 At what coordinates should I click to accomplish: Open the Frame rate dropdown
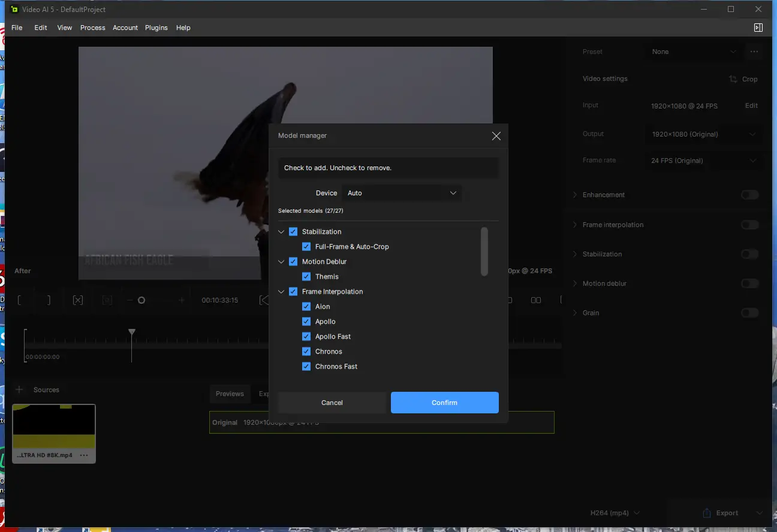pos(704,161)
